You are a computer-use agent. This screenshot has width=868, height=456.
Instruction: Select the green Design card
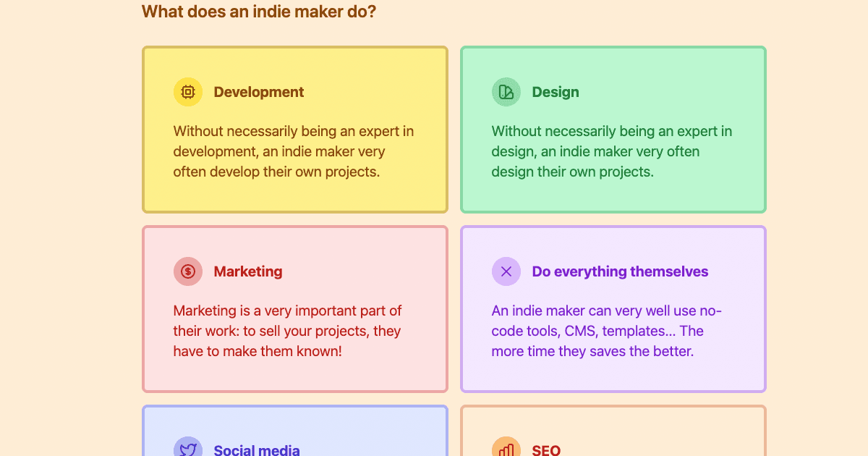point(613,195)
